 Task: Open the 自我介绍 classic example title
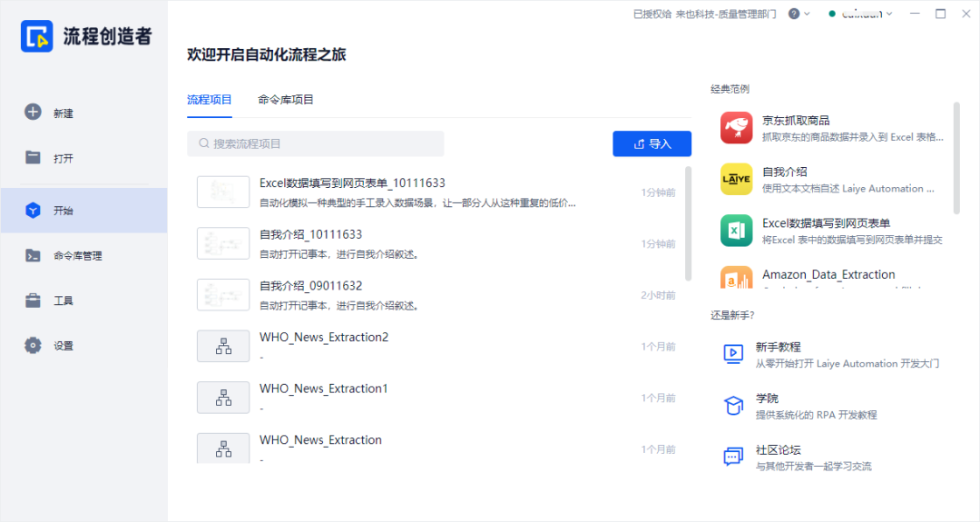click(784, 172)
